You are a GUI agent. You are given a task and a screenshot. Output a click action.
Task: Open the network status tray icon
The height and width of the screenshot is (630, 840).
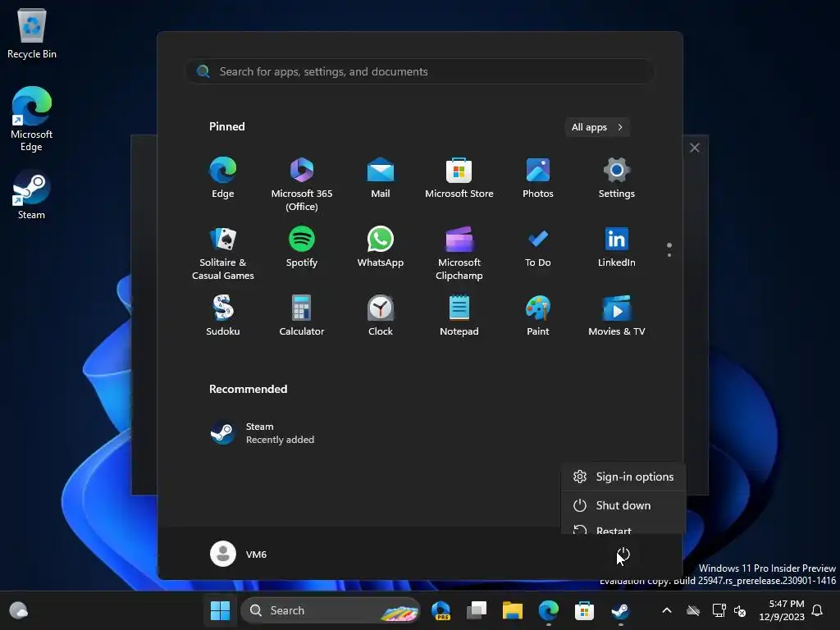719,610
